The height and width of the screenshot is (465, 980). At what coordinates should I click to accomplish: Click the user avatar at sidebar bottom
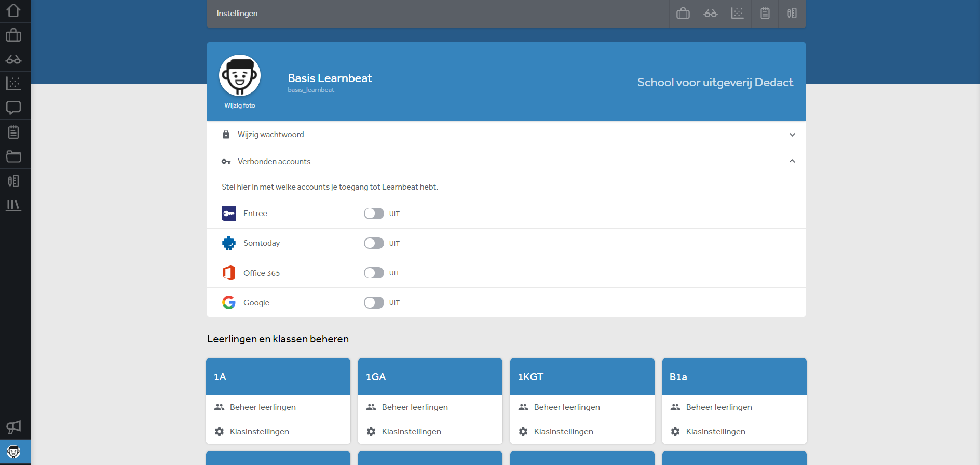click(13, 451)
